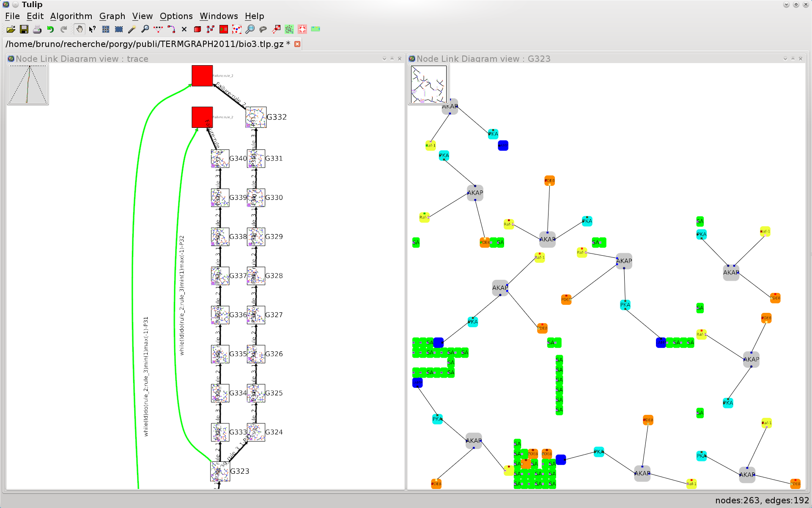Image resolution: width=812 pixels, height=508 pixels.
Task: Select the rectangle selection tool
Action: (119, 29)
